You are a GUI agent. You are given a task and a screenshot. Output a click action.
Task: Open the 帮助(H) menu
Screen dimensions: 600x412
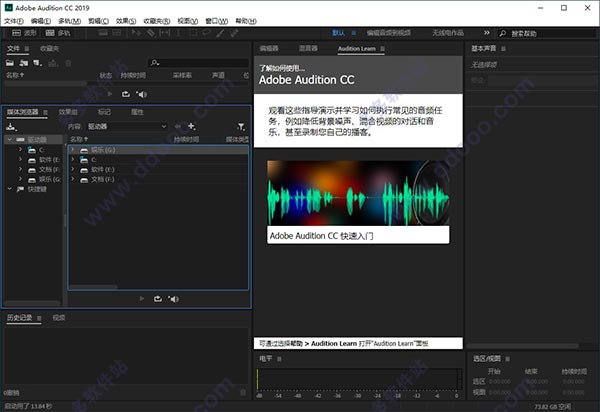coord(246,21)
